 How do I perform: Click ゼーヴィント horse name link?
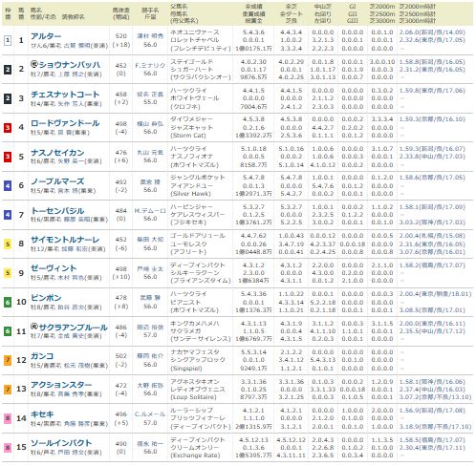coord(54,268)
